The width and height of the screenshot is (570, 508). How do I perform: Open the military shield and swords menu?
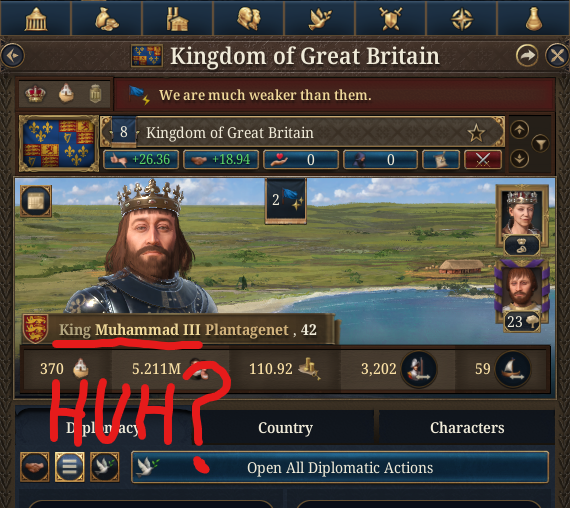tap(391, 18)
